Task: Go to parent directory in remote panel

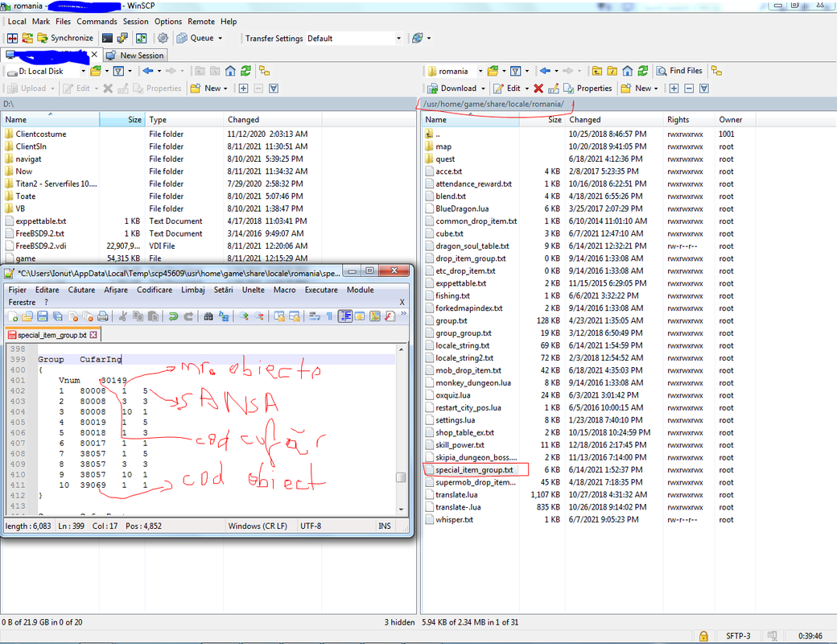Action: pyautogui.click(x=597, y=71)
